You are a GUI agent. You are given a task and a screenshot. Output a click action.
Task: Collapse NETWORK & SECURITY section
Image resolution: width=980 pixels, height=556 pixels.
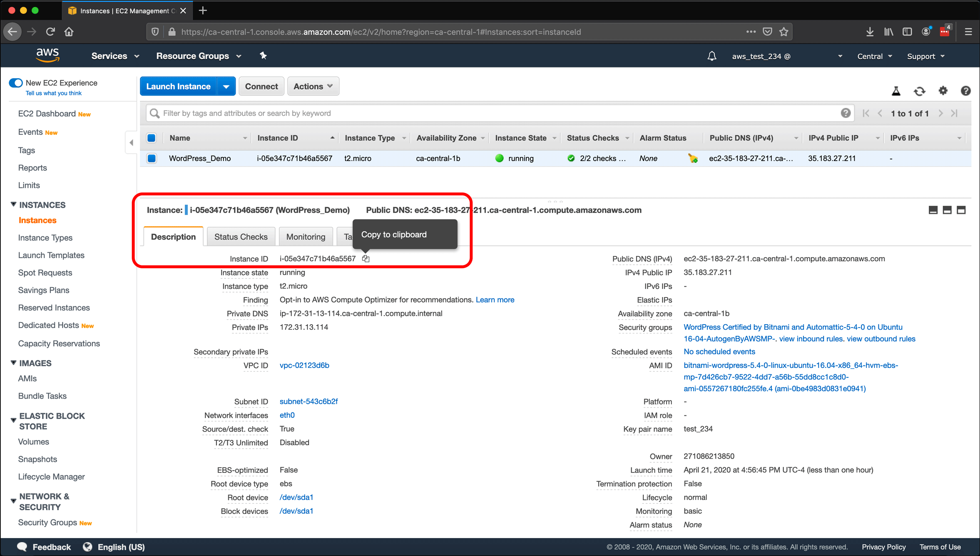point(13,501)
